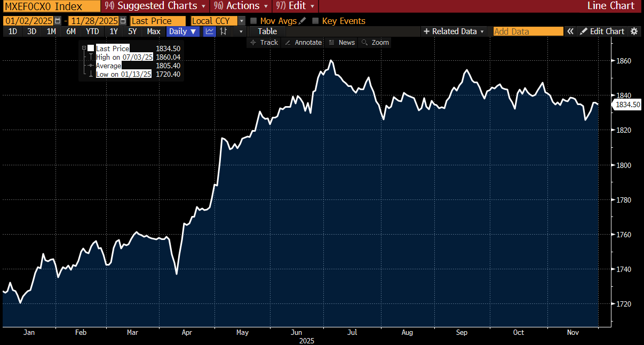644x345 pixels.
Task: Open the Local CCY currency dropdown
Action: pos(242,21)
